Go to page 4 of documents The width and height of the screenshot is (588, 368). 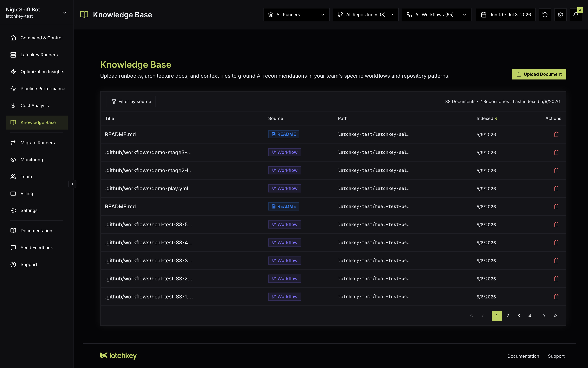530,316
